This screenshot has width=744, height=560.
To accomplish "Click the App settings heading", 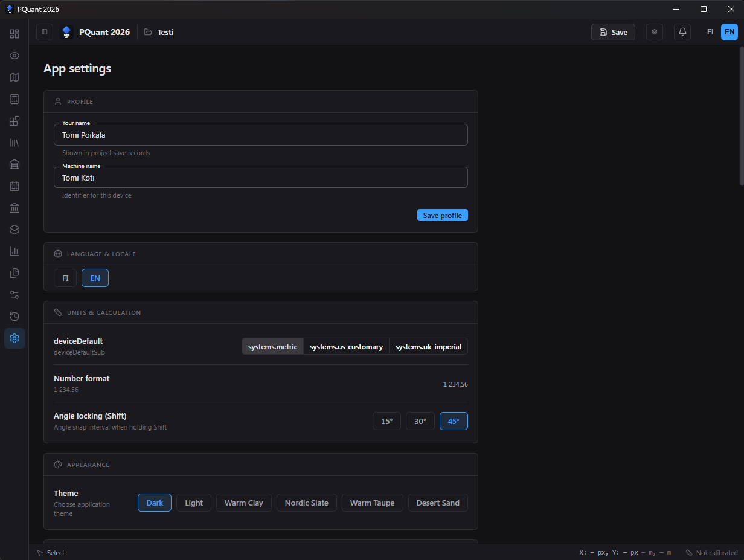I will (x=77, y=68).
